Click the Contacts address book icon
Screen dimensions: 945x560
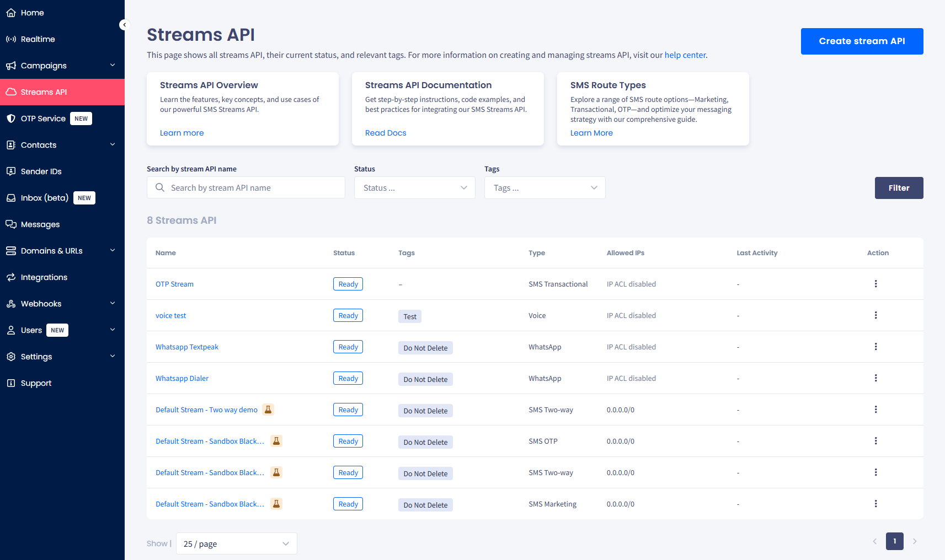(x=11, y=145)
